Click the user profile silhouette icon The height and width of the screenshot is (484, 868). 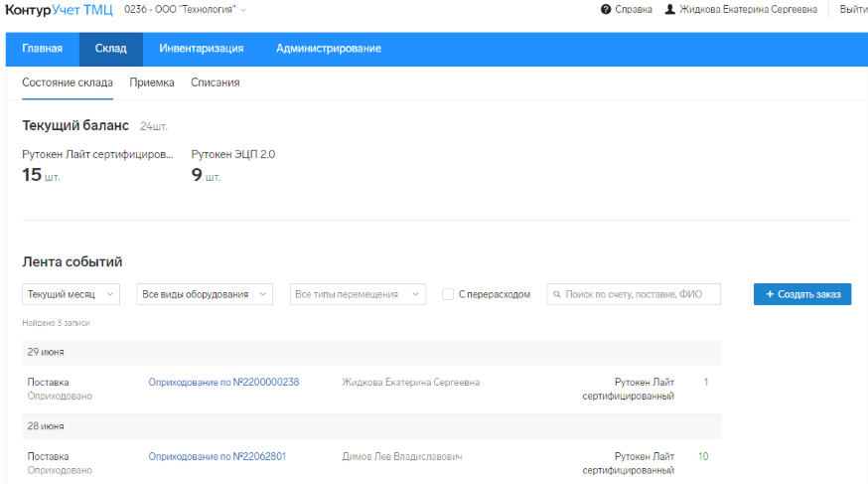pos(669,9)
